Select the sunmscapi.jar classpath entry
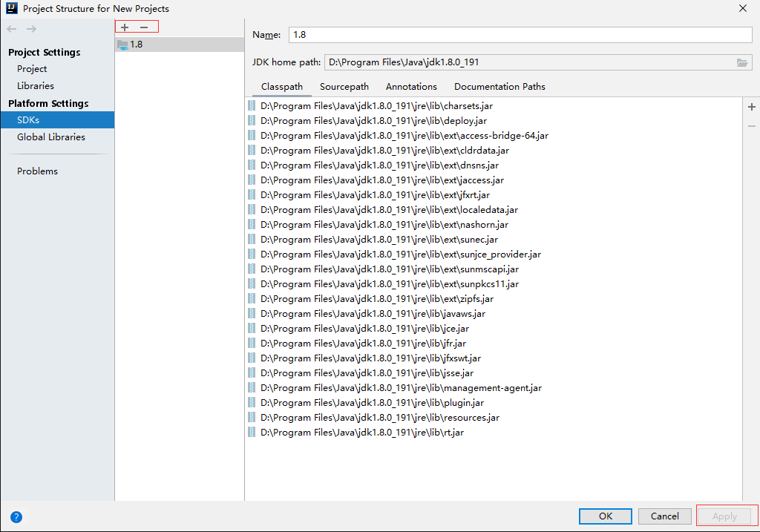 494,269
